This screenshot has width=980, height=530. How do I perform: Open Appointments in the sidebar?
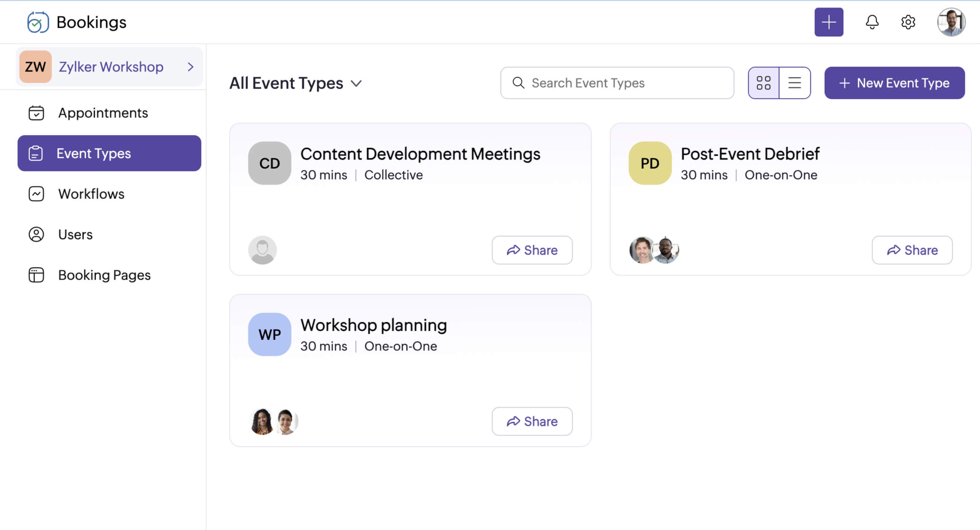coord(103,113)
